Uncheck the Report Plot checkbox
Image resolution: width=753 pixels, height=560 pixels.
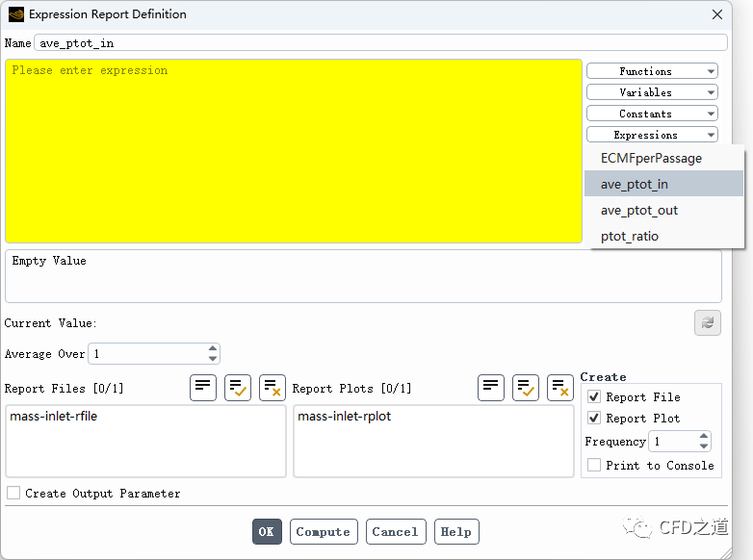pyautogui.click(x=594, y=418)
